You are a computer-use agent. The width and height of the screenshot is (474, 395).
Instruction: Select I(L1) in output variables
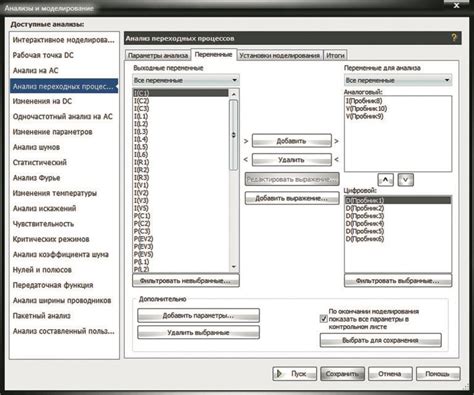click(x=181, y=116)
